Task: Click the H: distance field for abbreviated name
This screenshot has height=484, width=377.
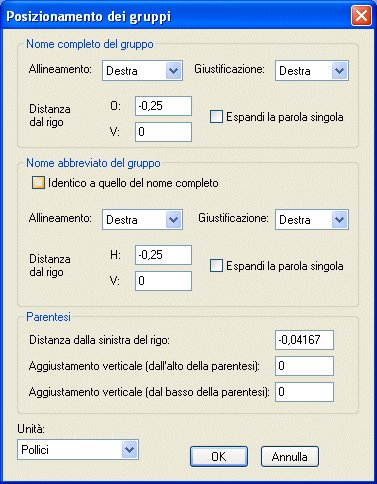Action: coord(163,255)
